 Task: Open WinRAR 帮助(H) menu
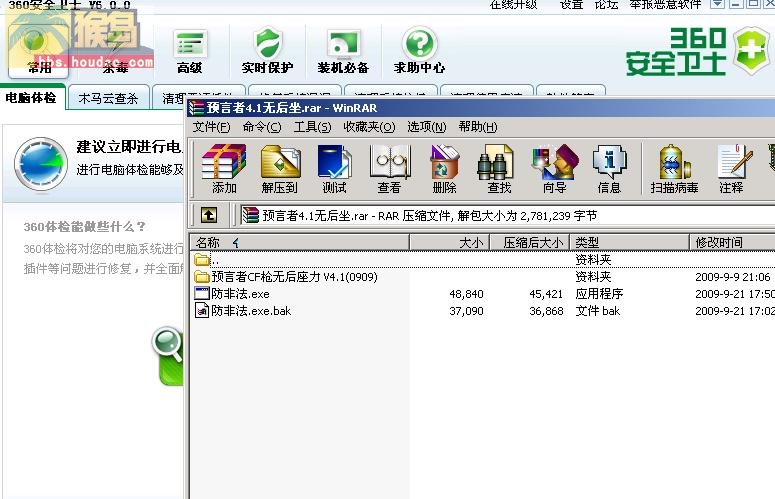(x=477, y=127)
